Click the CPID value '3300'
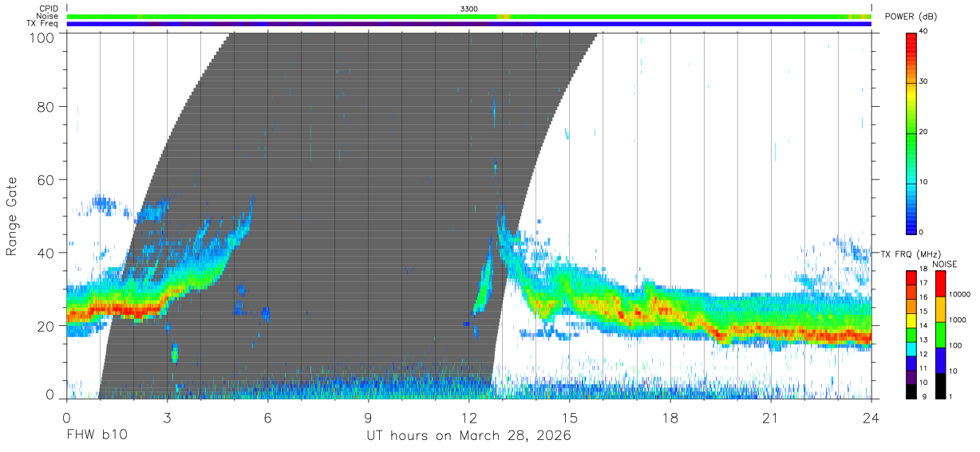Screen dimensions: 980x452 click(x=469, y=9)
